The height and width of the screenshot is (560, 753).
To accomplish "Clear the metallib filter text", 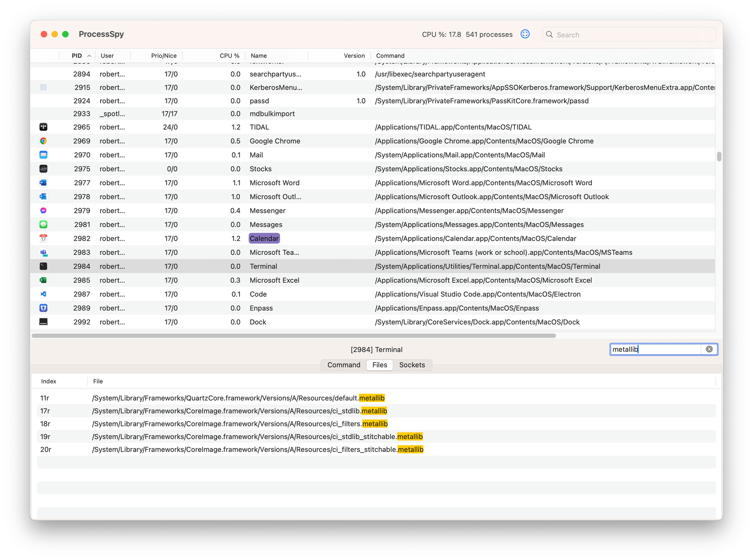I will tap(709, 349).
